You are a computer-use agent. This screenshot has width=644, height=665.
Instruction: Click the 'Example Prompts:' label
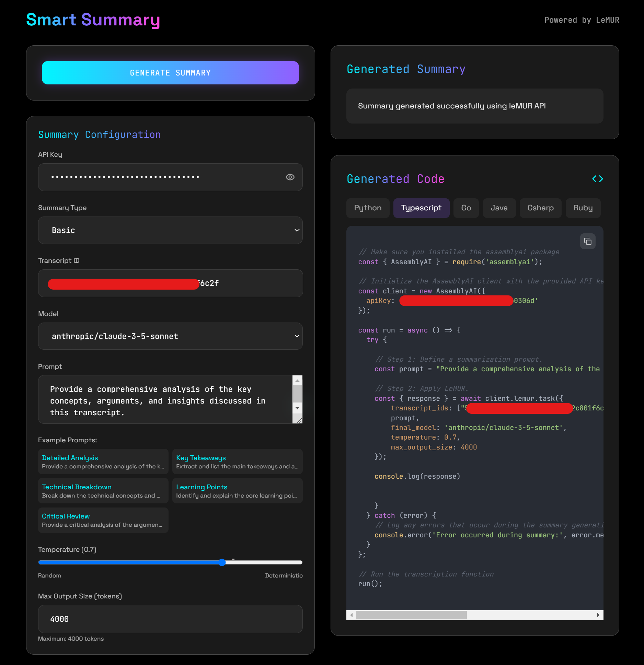[x=68, y=440]
